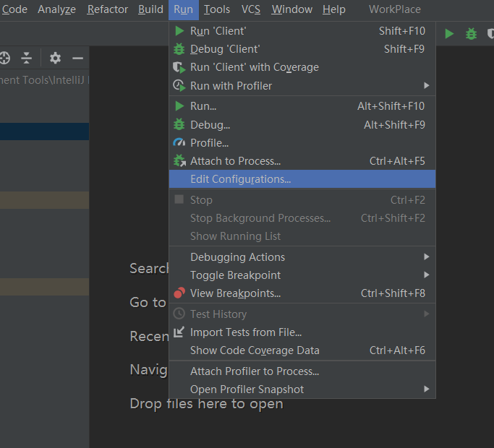Viewport: 494px width, 448px height.
Task: Select Attach Profiler to Process...
Action: [x=302, y=371]
